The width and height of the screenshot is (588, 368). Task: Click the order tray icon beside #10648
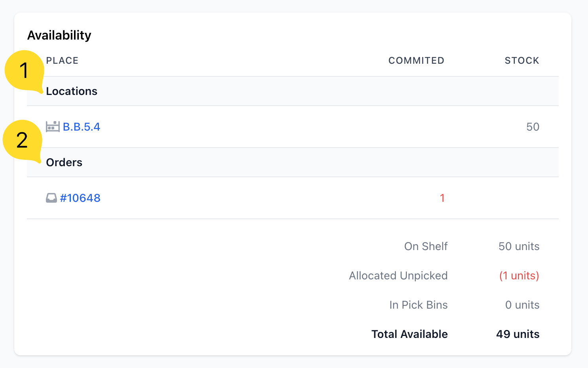tap(51, 198)
